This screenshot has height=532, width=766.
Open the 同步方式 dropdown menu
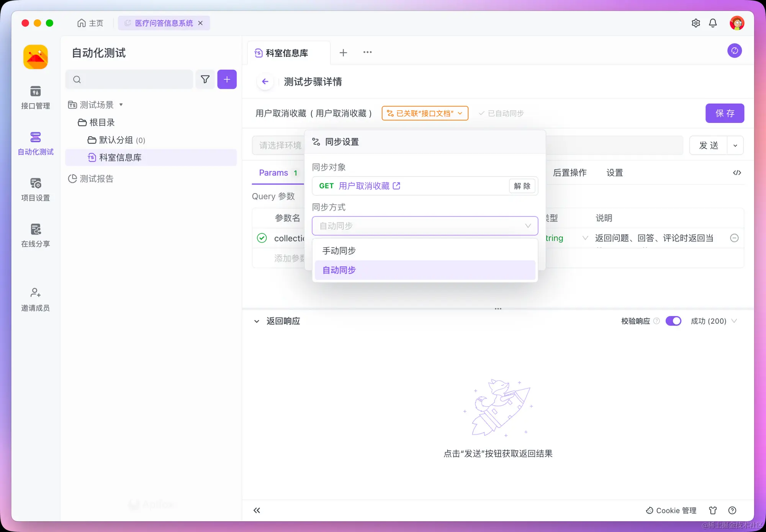pyautogui.click(x=425, y=226)
